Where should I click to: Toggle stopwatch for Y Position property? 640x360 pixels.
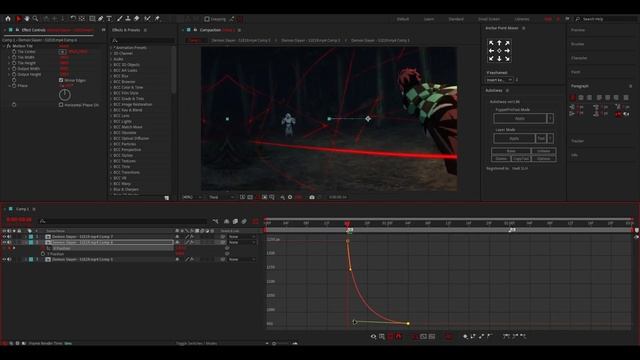point(43,254)
